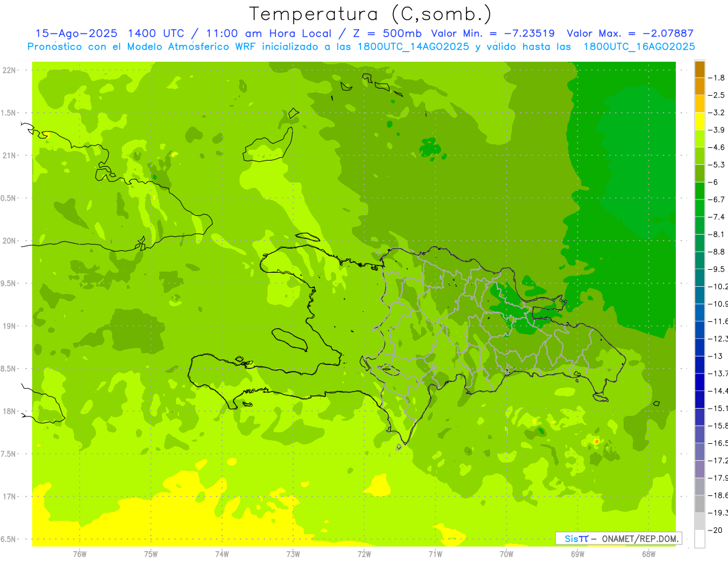This screenshot has height=562, width=728.
Task: Click the 'Valor Min. = -7.23519' text
Action: [x=492, y=33]
